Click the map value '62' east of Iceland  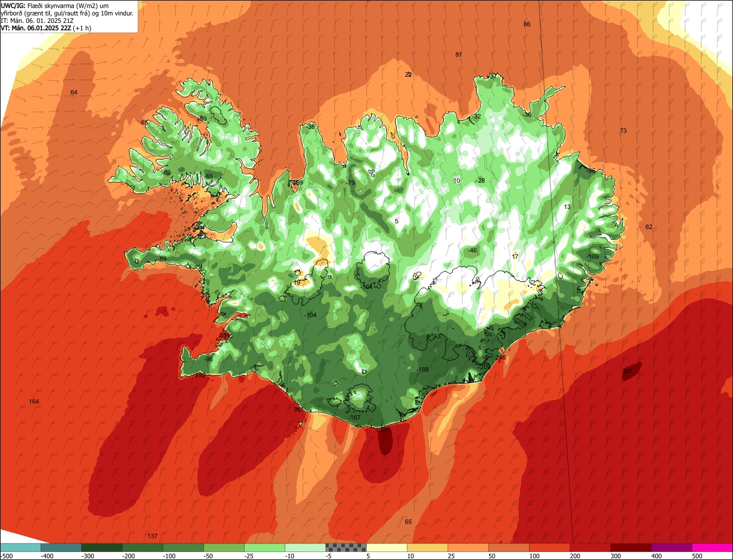pos(649,227)
